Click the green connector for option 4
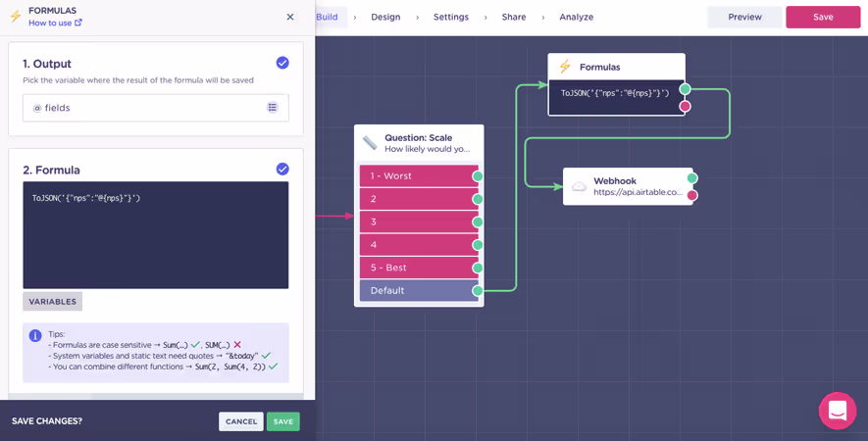868x441 pixels. [478, 245]
